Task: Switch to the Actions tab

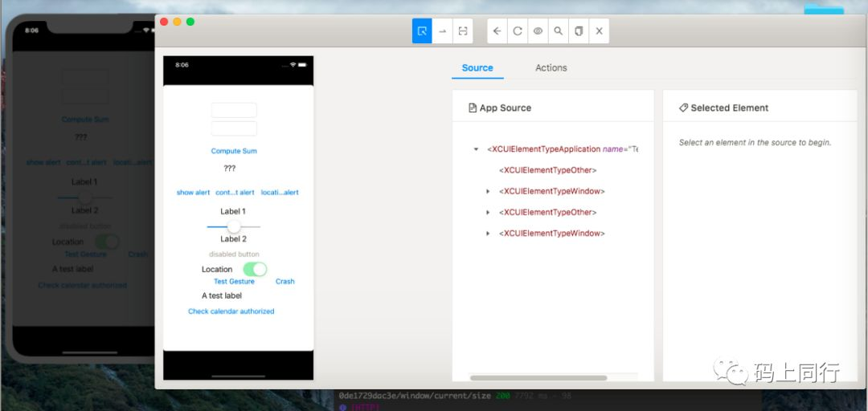Action: [551, 68]
